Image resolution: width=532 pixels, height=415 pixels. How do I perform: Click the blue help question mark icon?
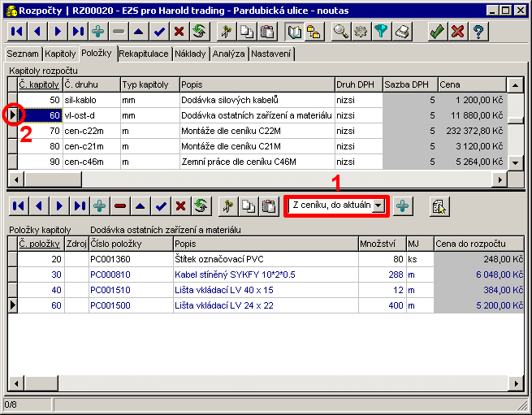[x=479, y=32]
